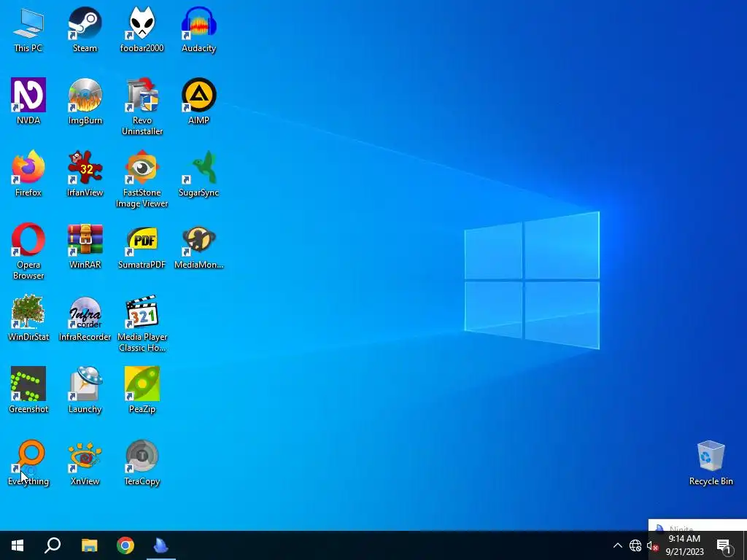Click the muted volume tray icon
This screenshot has height=560, width=747.
[x=651, y=545]
